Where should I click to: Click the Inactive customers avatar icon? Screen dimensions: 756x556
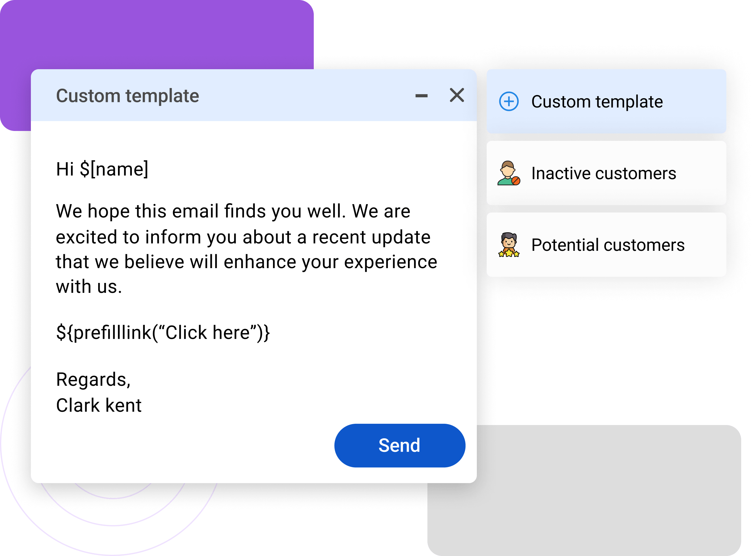tap(509, 173)
